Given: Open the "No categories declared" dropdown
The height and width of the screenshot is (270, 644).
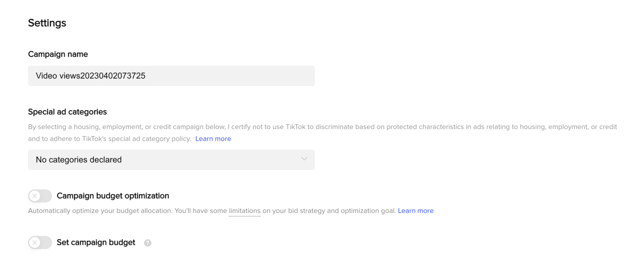Looking at the screenshot, I should [168, 160].
